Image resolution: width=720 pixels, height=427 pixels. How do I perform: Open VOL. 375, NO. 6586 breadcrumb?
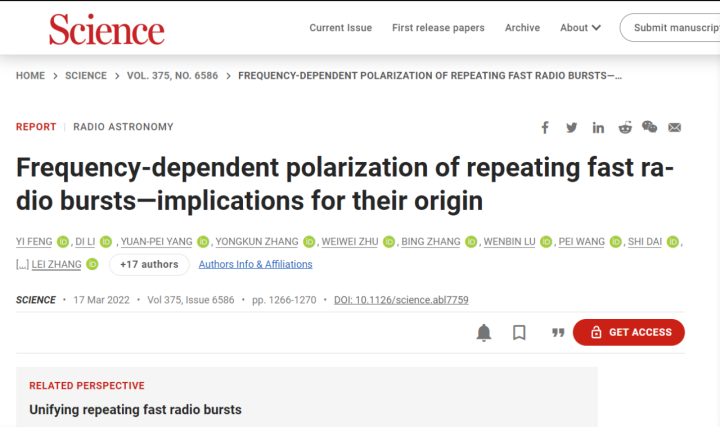point(173,76)
